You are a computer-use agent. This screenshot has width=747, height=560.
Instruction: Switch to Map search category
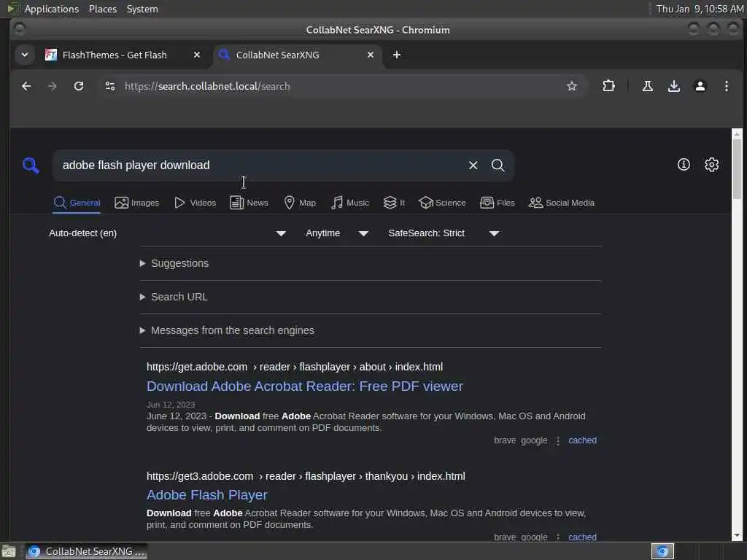pyautogui.click(x=300, y=203)
